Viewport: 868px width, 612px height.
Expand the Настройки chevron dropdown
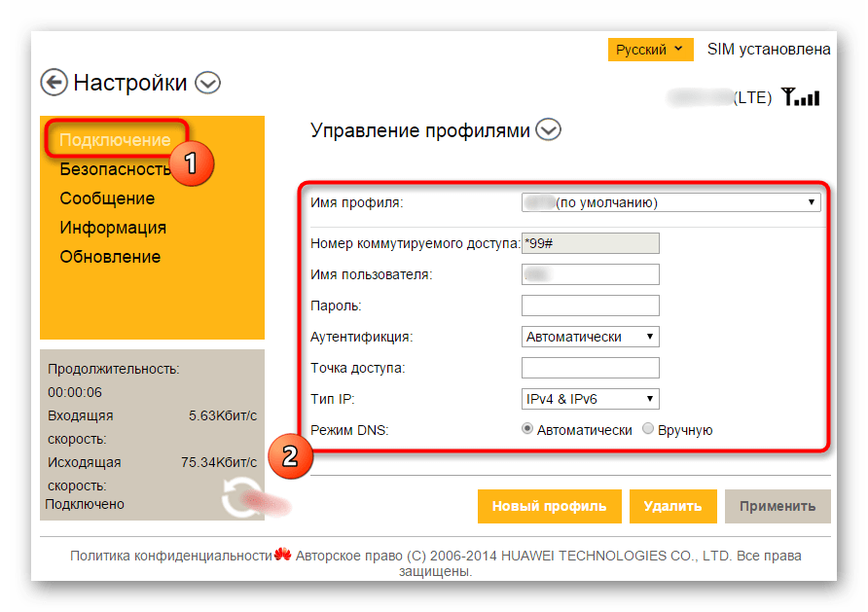coord(207,83)
